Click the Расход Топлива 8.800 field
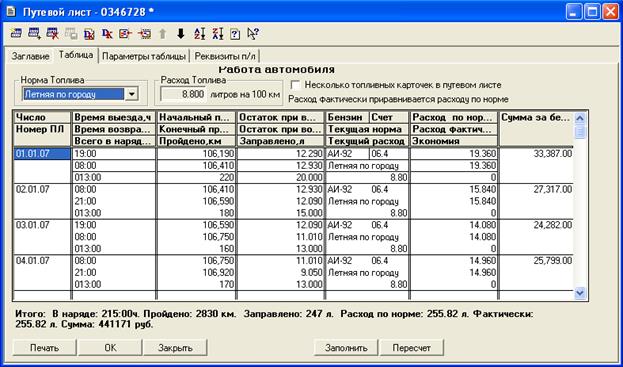 182,95
